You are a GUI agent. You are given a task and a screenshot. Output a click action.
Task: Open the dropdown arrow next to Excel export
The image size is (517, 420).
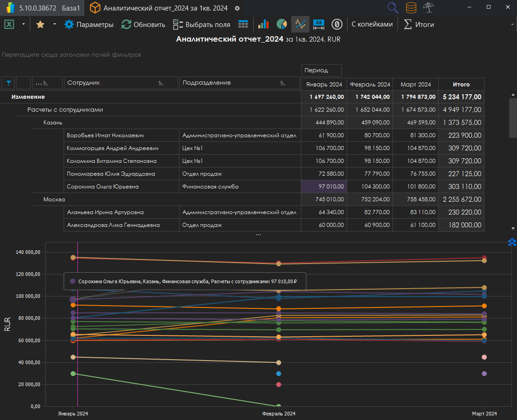[23, 24]
